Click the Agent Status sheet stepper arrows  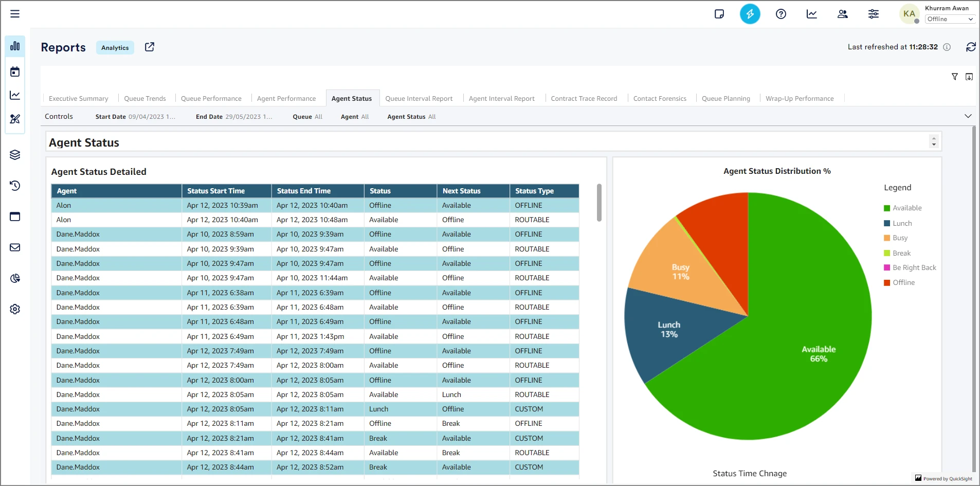(x=934, y=141)
